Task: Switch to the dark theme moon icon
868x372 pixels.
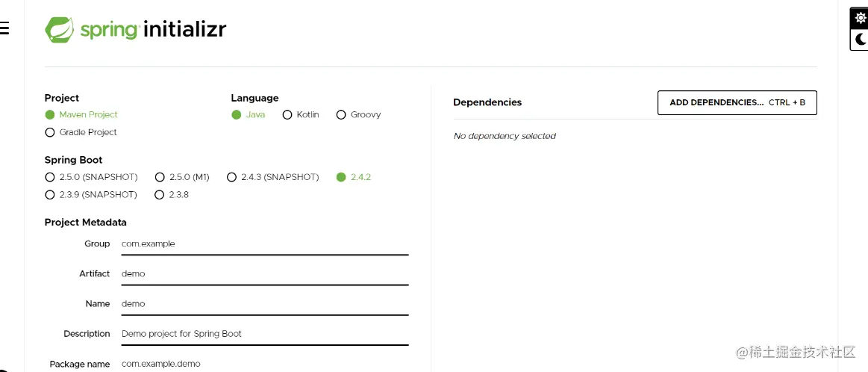Action: (861, 40)
